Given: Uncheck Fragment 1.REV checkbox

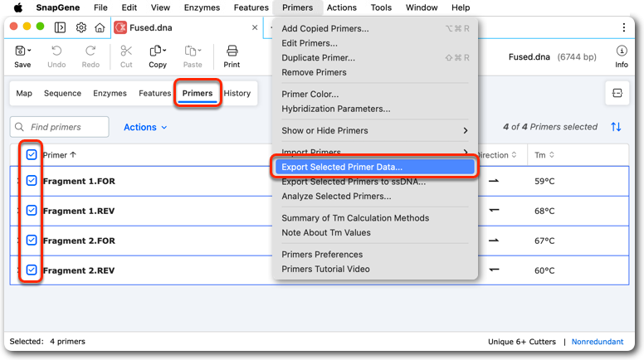Looking at the screenshot, I should click(32, 211).
